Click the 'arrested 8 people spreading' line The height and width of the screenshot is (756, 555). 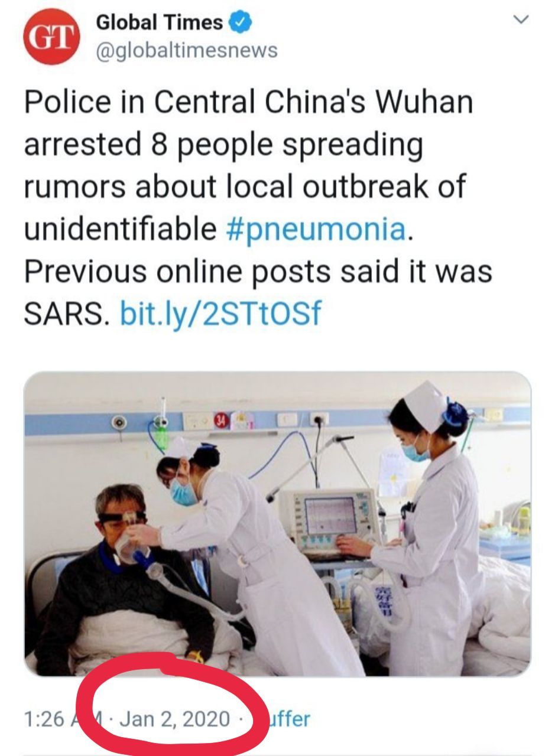(x=223, y=145)
